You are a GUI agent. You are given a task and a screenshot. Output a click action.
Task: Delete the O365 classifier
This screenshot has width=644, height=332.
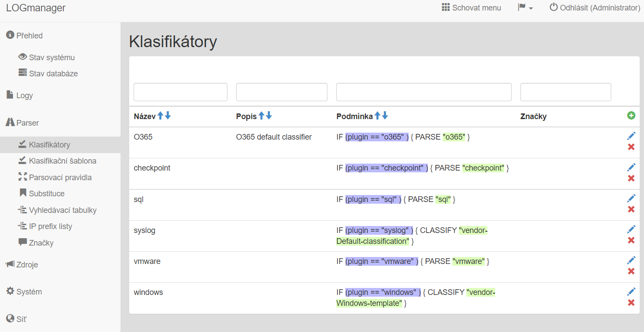631,147
